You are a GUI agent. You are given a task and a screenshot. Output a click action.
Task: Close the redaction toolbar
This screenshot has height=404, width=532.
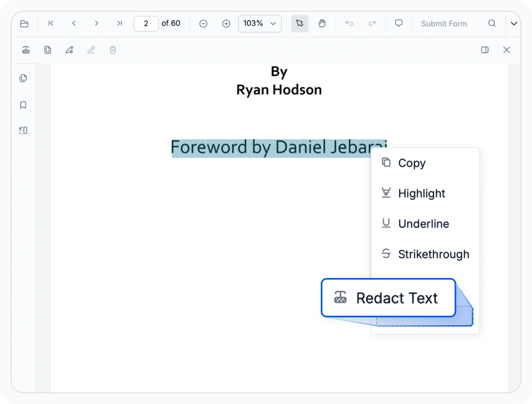coord(506,50)
